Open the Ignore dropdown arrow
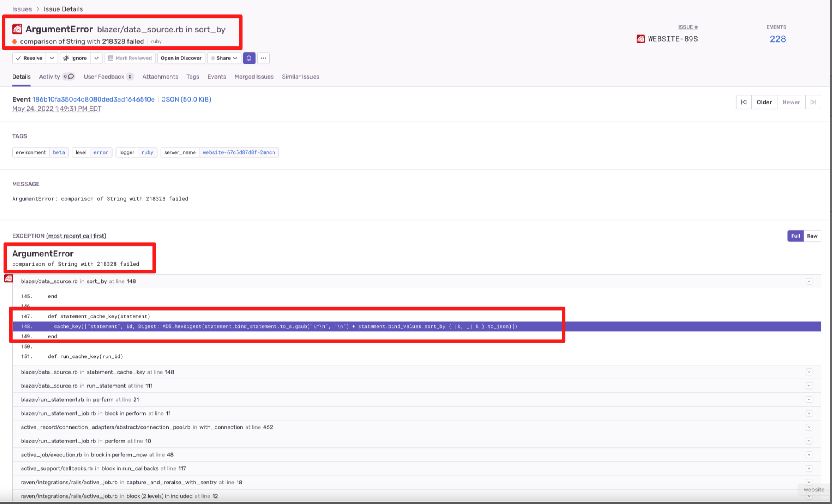Screen dimensions: 832x504 point(97,58)
